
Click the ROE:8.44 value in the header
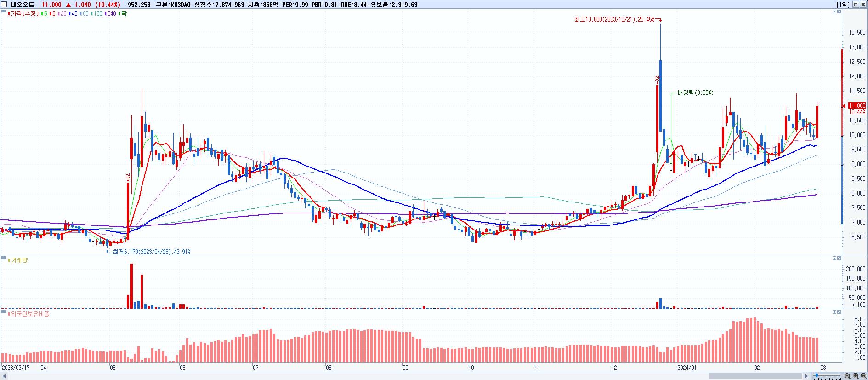353,5
